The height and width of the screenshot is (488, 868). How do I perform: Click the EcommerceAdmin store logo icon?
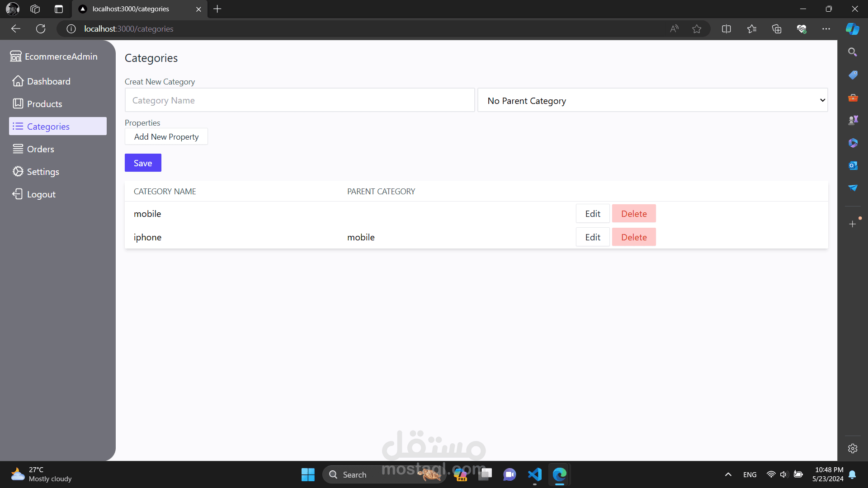(16, 56)
